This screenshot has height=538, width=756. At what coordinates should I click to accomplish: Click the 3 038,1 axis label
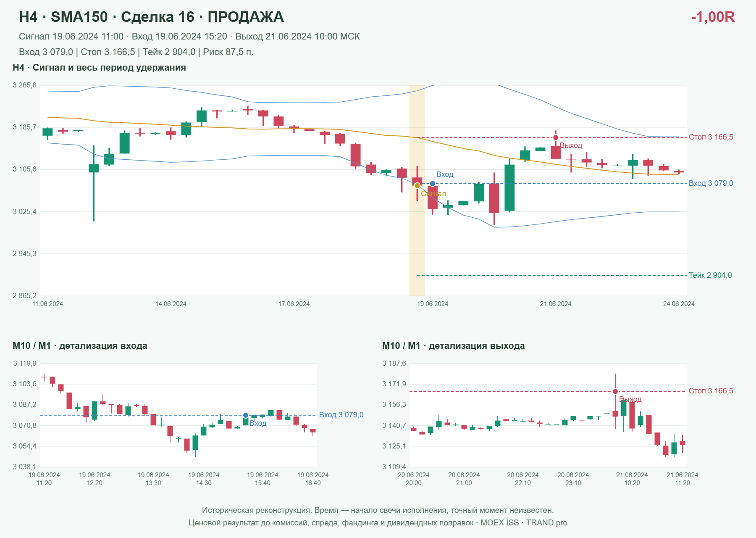point(25,467)
